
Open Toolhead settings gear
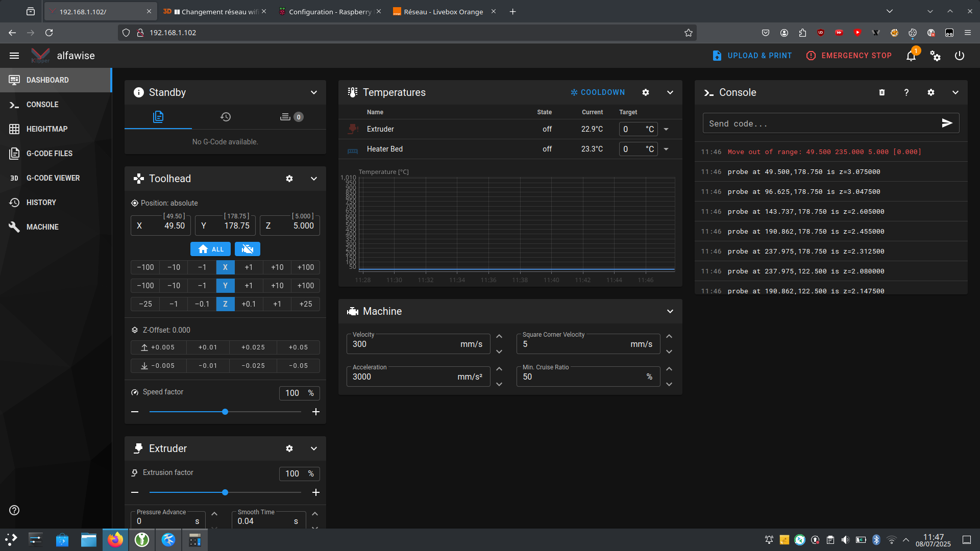[x=289, y=179]
